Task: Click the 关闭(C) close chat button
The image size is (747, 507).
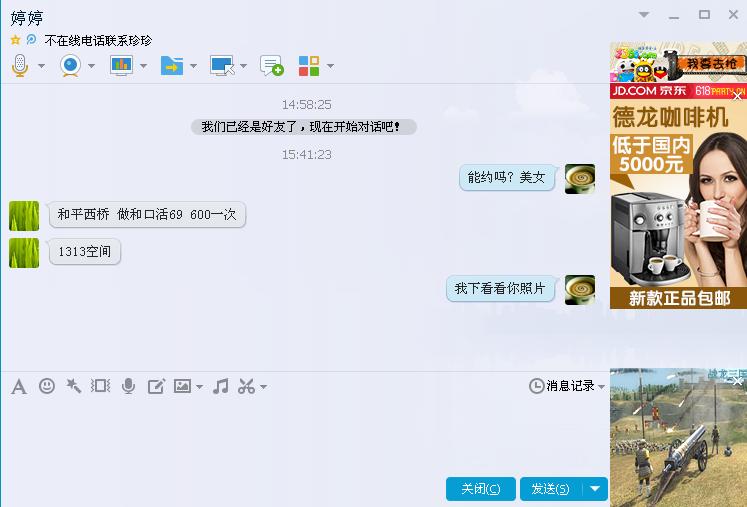Action: click(x=481, y=489)
